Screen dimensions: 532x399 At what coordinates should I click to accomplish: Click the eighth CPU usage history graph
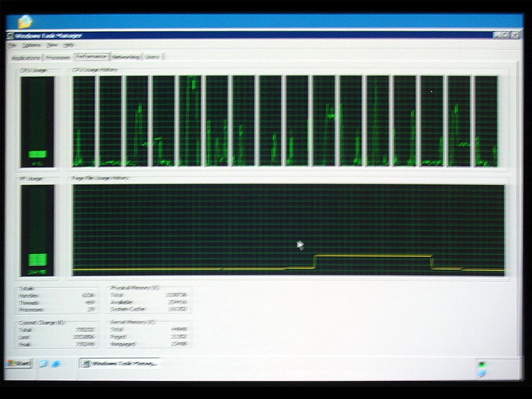tap(270, 121)
